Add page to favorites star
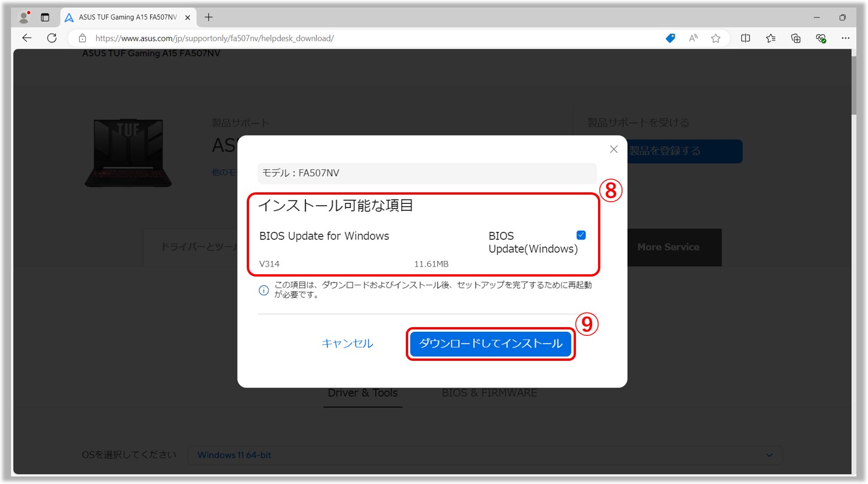This screenshot has height=484, width=868. point(716,38)
